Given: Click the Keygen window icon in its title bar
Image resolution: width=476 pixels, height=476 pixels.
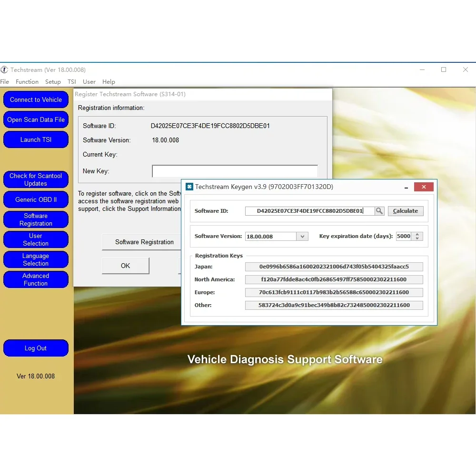Looking at the screenshot, I should (189, 187).
